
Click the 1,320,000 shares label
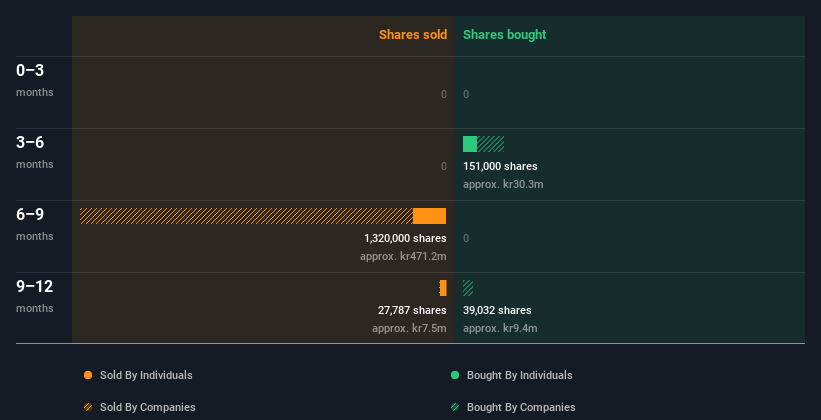pos(405,238)
